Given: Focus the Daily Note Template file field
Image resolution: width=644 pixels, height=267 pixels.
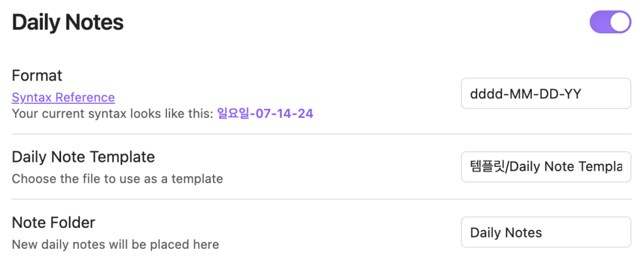Looking at the screenshot, I should click(x=546, y=167).
